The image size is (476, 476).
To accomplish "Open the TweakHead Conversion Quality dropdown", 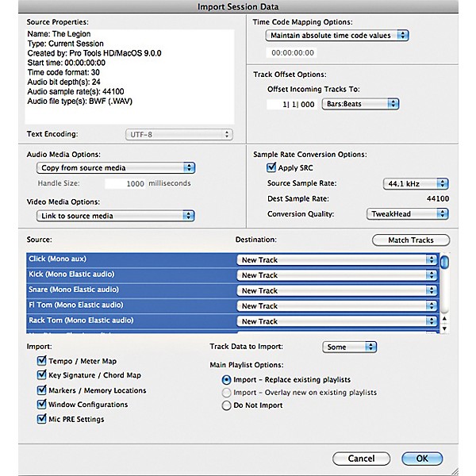I will click(x=408, y=213).
